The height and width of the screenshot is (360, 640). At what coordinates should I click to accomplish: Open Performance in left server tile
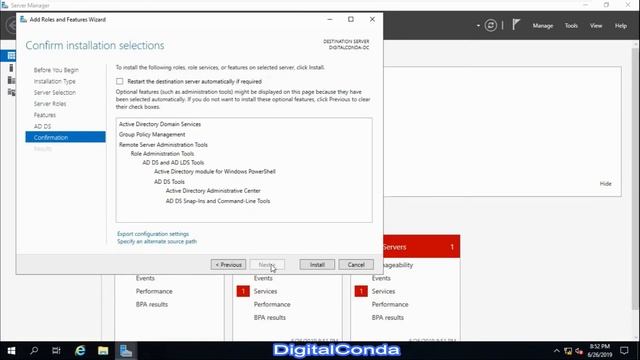[154, 291]
